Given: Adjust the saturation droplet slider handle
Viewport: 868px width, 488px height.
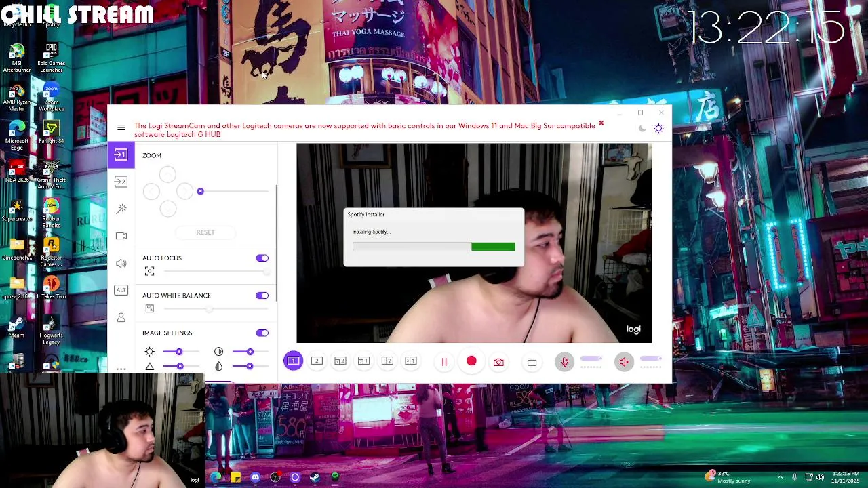Looking at the screenshot, I should 250,366.
